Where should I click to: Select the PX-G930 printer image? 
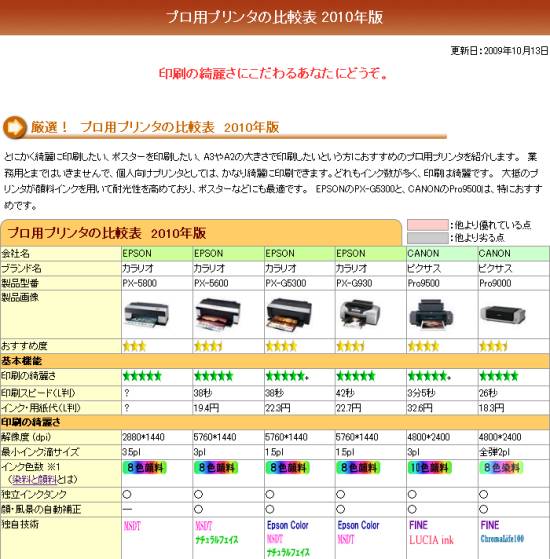[360, 314]
